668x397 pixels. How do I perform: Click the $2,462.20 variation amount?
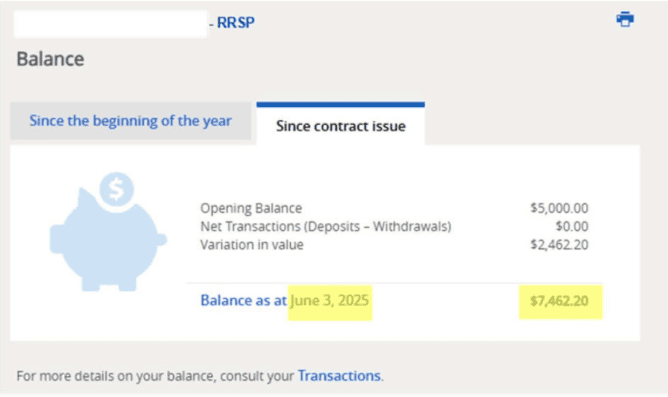coord(559,245)
